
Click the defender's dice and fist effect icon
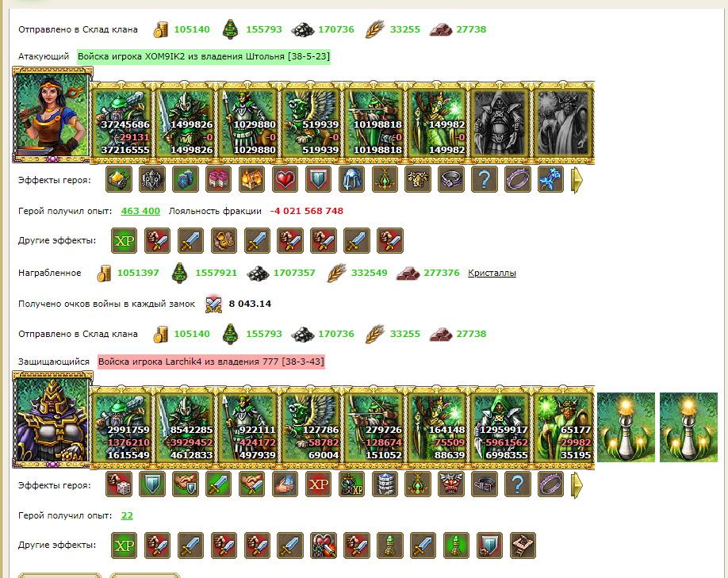pyautogui.click(x=119, y=484)
